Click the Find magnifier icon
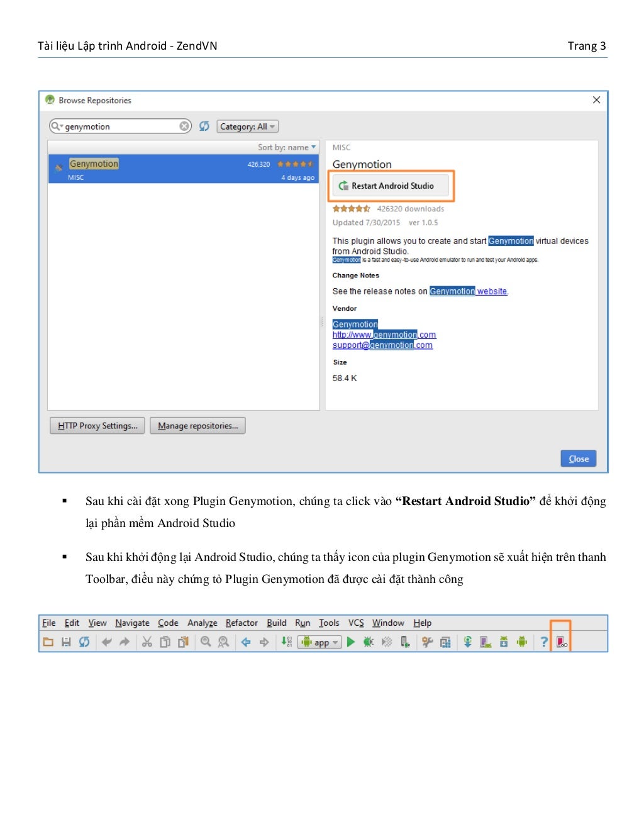 (x=206, y=642)
